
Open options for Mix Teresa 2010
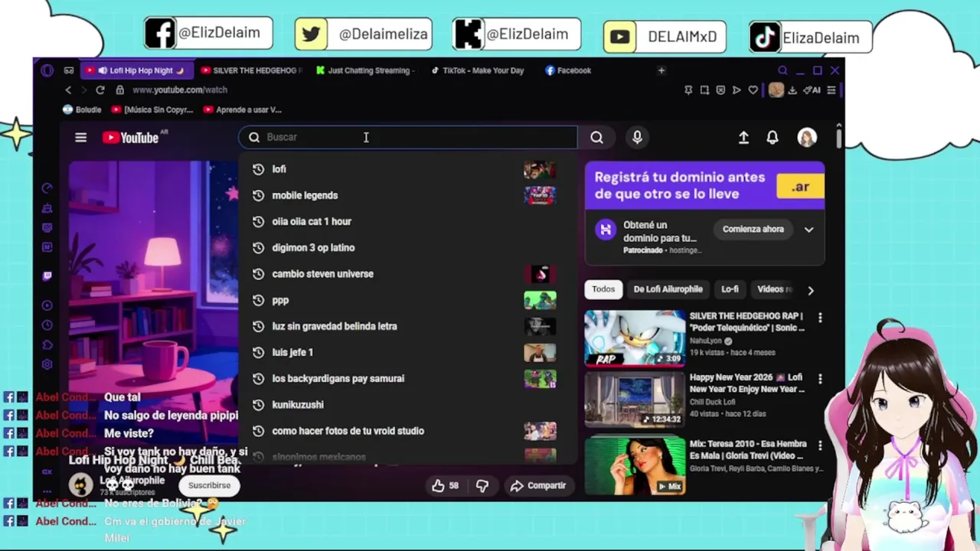[820, 445]
